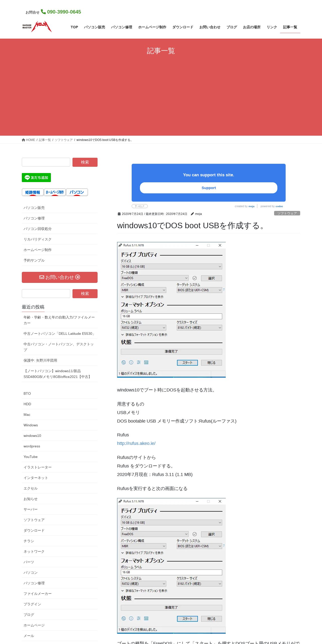Image resolution: width=322 pixels, height=644 pixels.
Task: Open パソコン修理 in the top navigation
Action: 122,27
